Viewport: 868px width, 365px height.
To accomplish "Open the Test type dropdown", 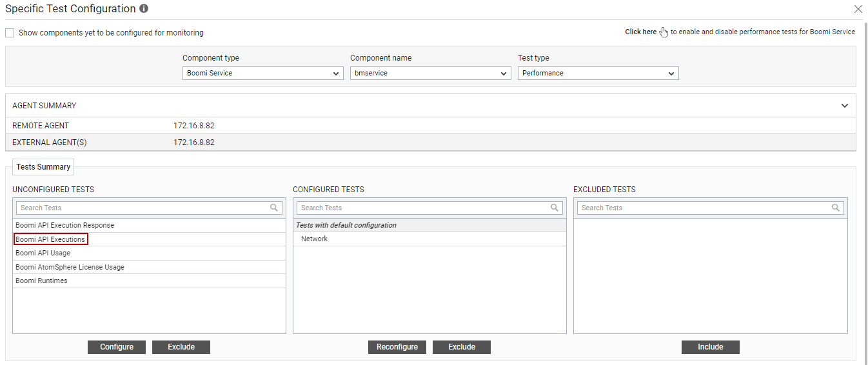I will [598, 74].
